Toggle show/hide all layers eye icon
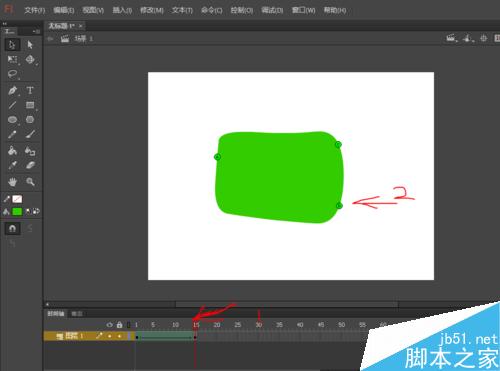This screenshot has width=500, height=371. tap(109, 324)
